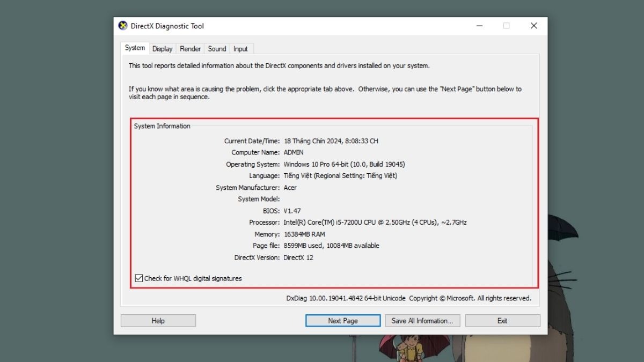Screen dimensions: 644x362
Task: Click the Processor label
Action: [265, 223]
